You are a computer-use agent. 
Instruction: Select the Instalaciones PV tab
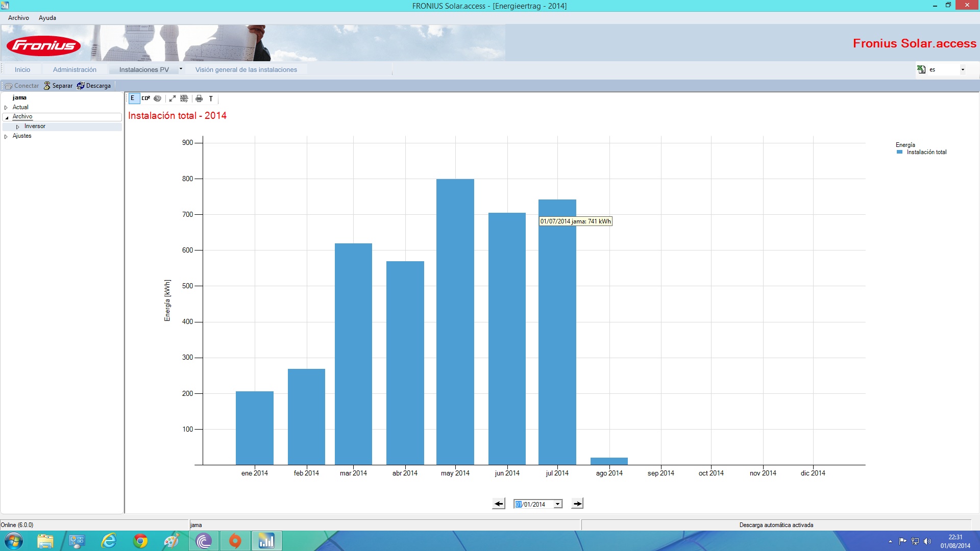(x=144, y=69)
